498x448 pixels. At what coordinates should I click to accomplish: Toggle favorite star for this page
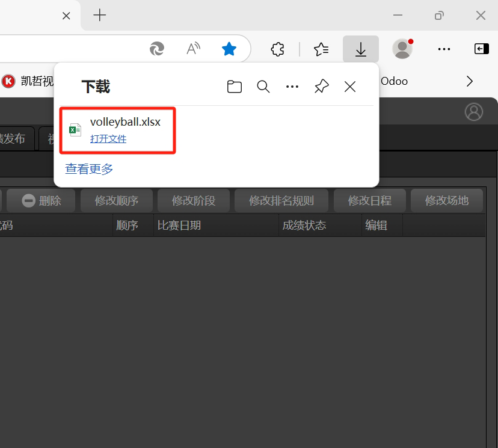(229, 49)
